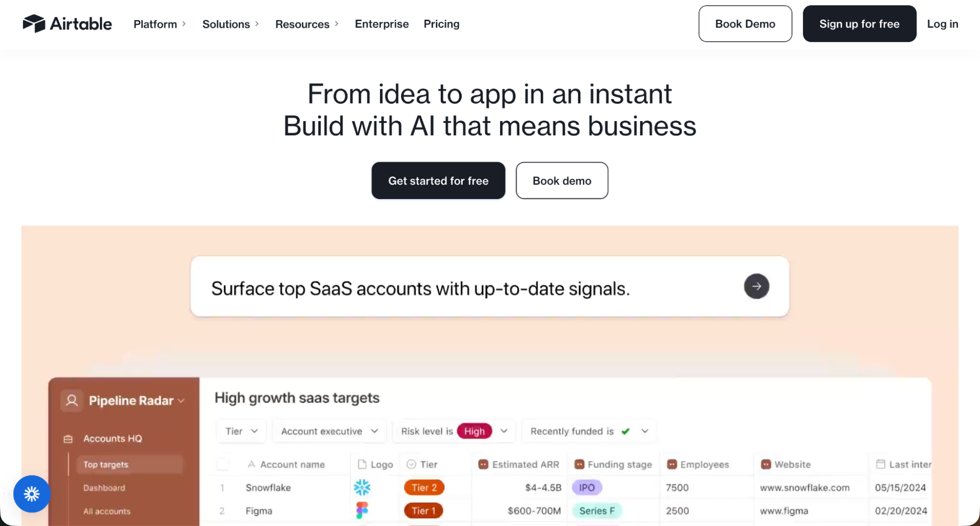Viewport: 980px width, 526px height.
Task: Expand the Pipeline Radar workspace chevron
Action: coord(181,401)
